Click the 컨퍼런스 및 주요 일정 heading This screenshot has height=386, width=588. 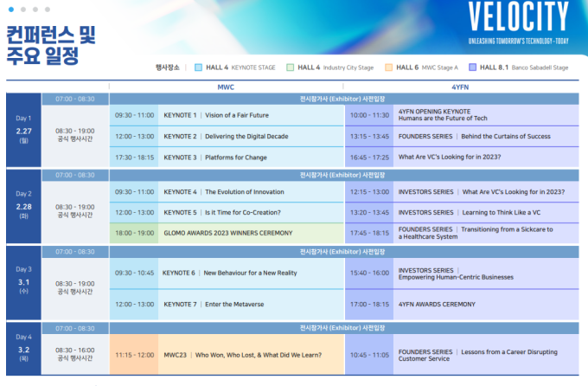51,45
